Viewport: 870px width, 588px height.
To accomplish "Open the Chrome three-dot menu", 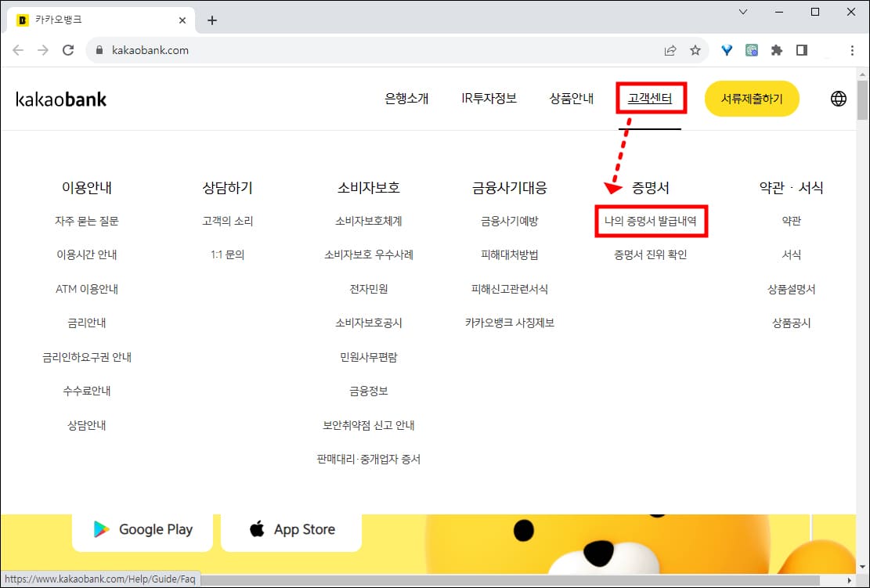I will point(853,49).
